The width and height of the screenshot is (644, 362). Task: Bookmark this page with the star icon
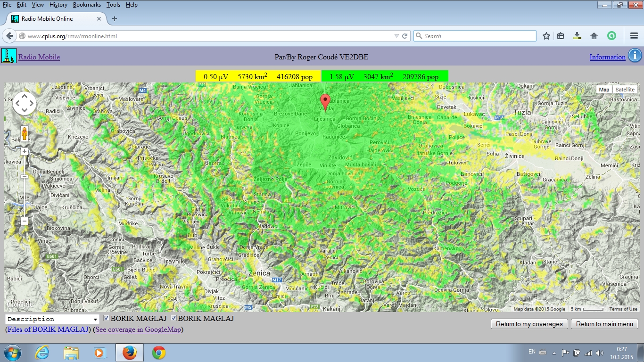546,36
